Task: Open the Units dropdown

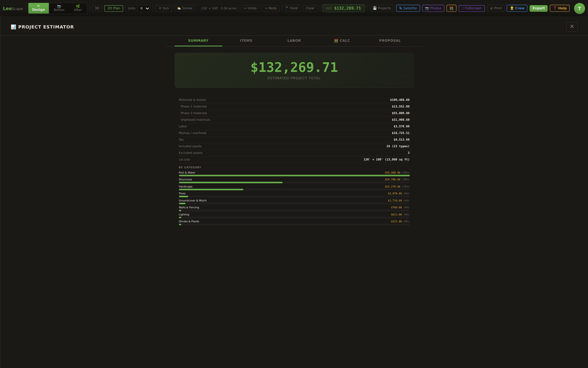Action: coord(144,8)
